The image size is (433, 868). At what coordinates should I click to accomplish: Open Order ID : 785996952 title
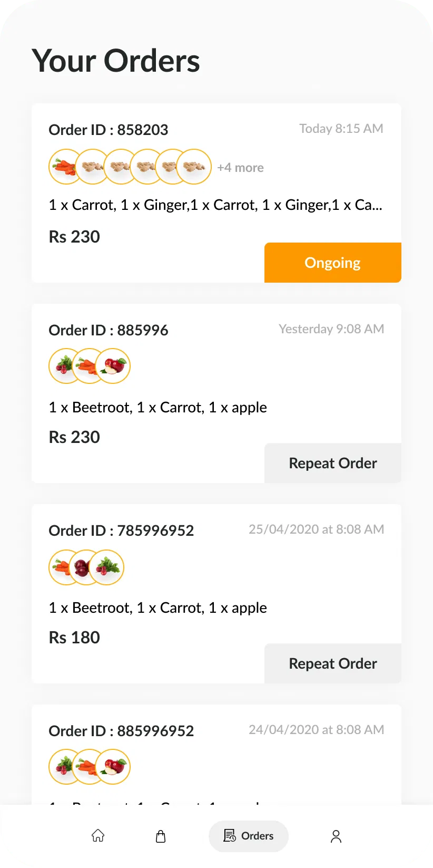coord(121,531)
